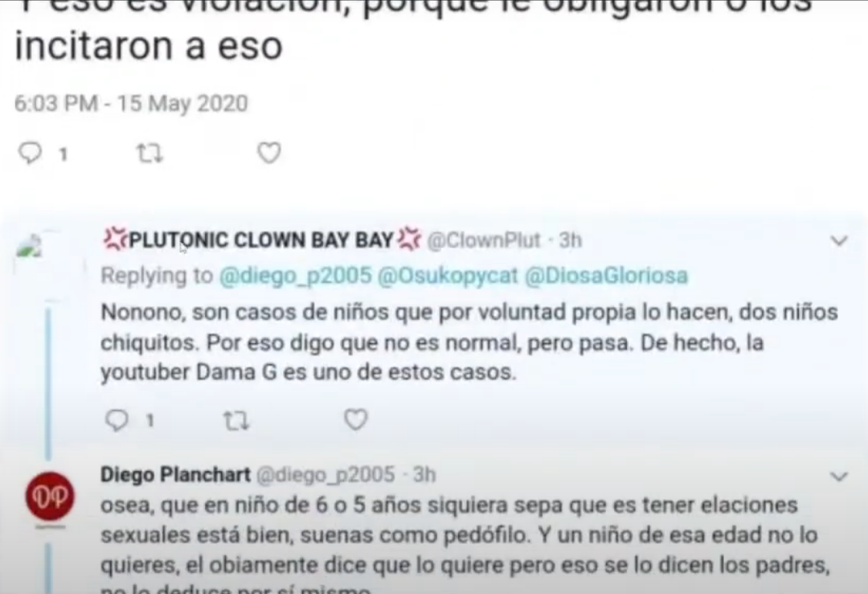The height and width of the screenshot is (594, 868).
Task: Retweet the main tweet
Action: 149,154
